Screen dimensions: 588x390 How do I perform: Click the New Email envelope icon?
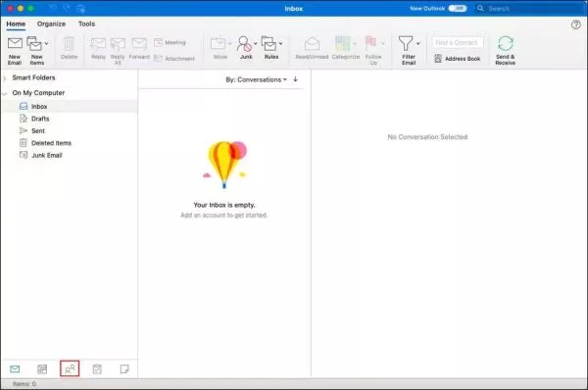tap(15, 43)
